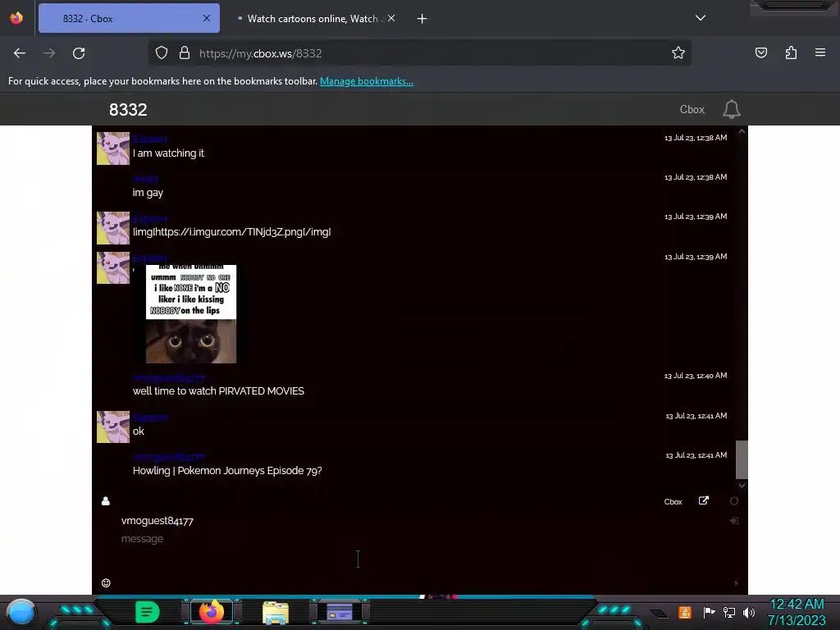Open the small Cbox link by the input area
Image resolution: width=840 pixels, height=630 pixels.
tap(673, 502)
